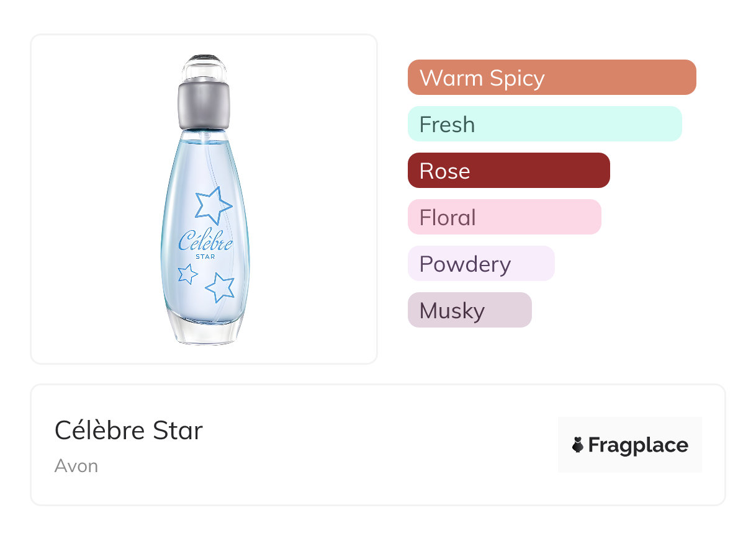Click the large star on the bottle
756x536 pixels.
213,206
